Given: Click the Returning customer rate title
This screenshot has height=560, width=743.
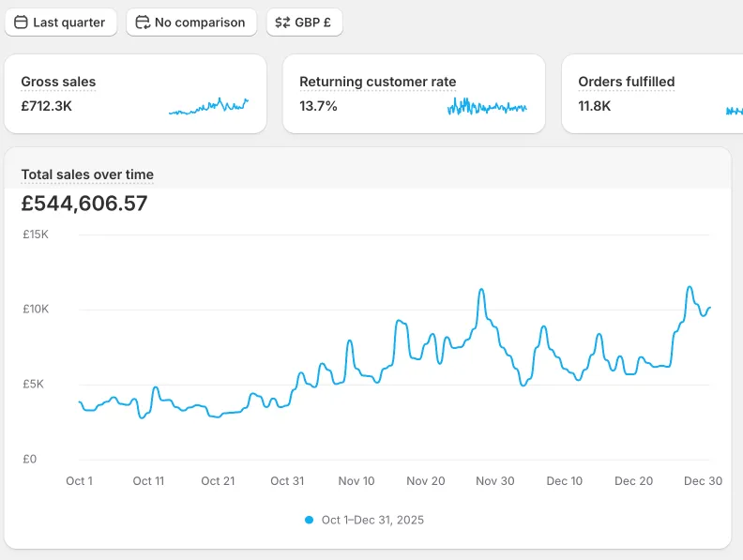Looking at the screenshot, I should (x=378, y=82).
